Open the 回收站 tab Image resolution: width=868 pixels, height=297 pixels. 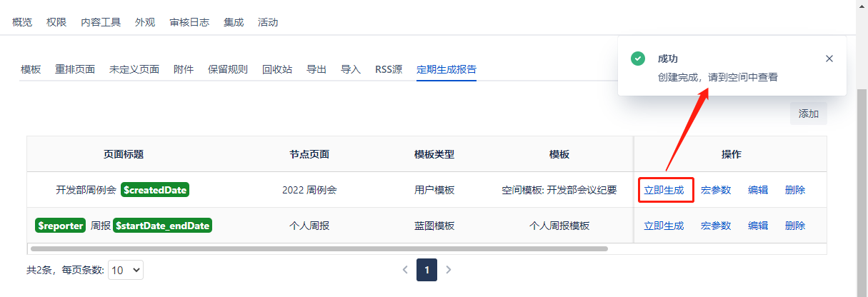[x=277, y=69]
